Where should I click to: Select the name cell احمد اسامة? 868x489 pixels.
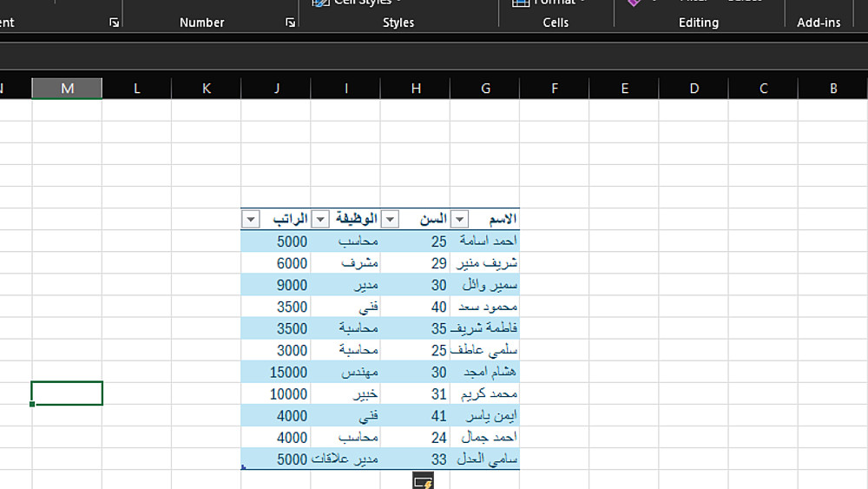tap(485, 241)
